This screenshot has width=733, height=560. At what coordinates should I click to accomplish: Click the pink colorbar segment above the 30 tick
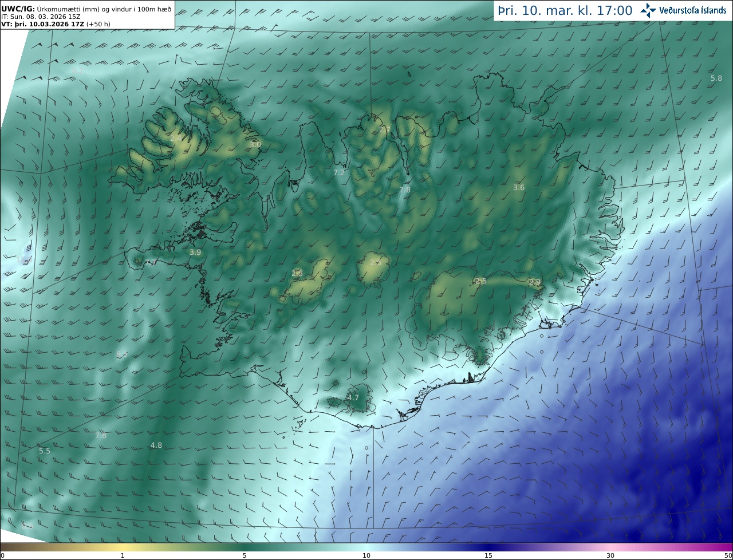610,547
